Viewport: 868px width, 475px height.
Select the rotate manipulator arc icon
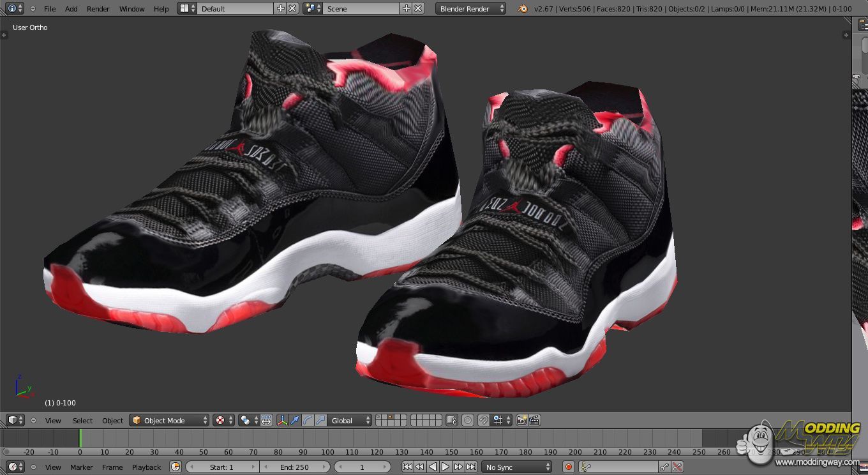308,420
